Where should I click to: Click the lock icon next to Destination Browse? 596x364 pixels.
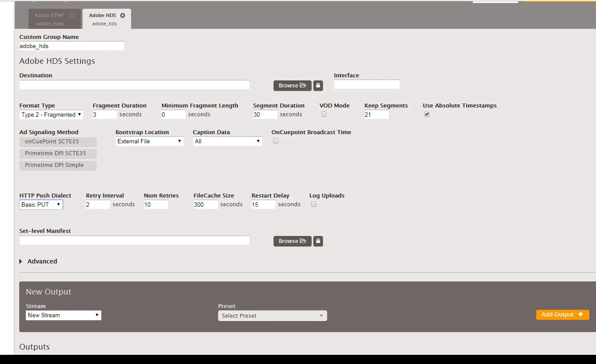click(x=318, y=86)
